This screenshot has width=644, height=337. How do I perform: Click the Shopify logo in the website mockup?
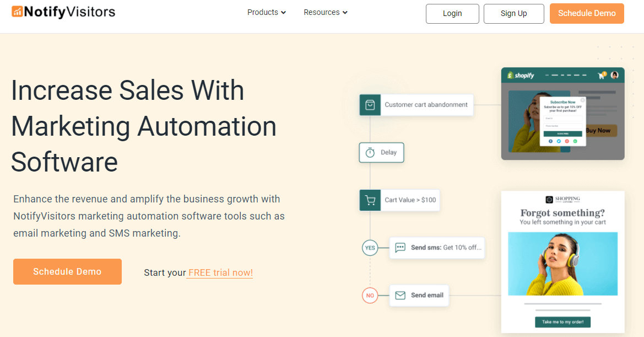(521, 75)
